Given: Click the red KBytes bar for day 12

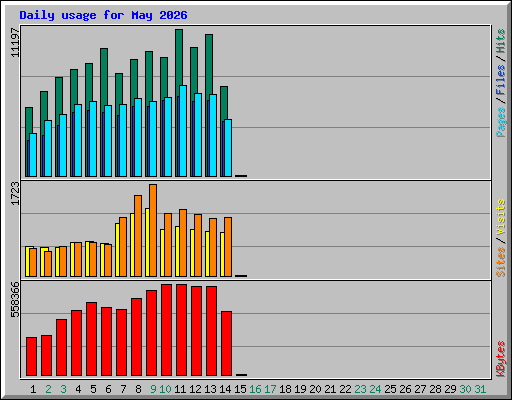Looking at the screenshot, I should pyautogui.click(x=196, y=331).
